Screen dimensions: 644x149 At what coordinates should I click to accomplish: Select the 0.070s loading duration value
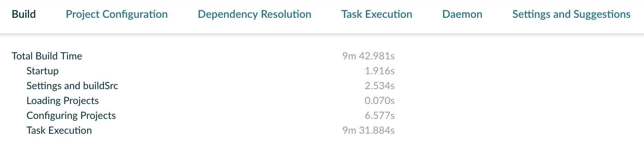pos(379,101)
